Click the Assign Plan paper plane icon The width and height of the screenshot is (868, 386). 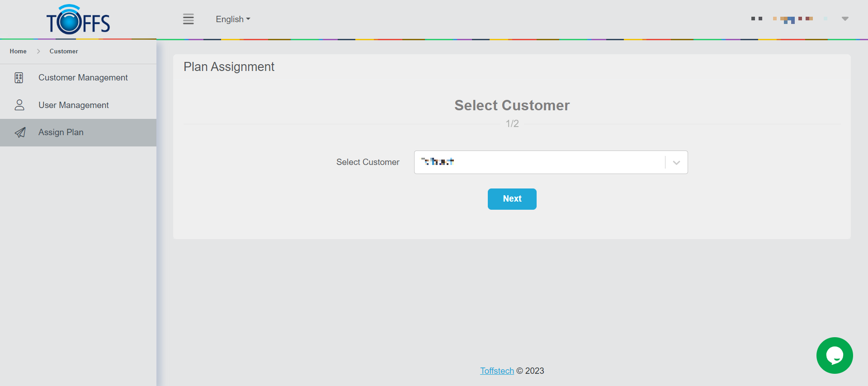pyautogui.click(x=20, y=132)
